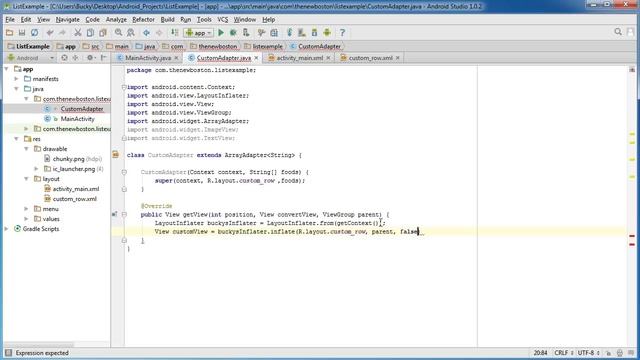Switch to custom_row.xml tab
Screen dimensions: 640x360
click(370, 58)
